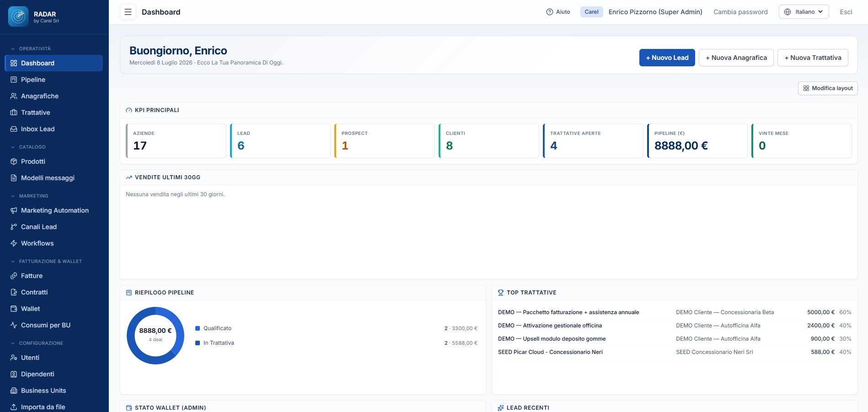The image size is (868, 412).
Task: Click the Workflows lightning icon
Action: point(14,243)
